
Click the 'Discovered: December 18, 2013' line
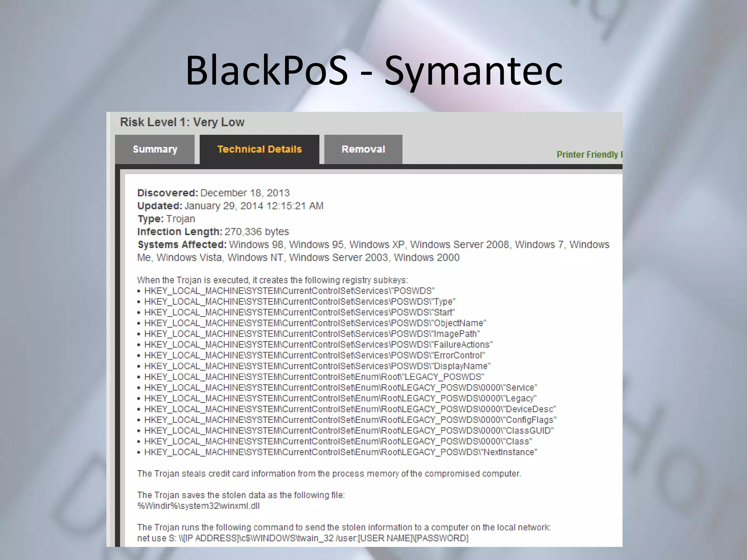pyautogui.click(x=213, y=193)
